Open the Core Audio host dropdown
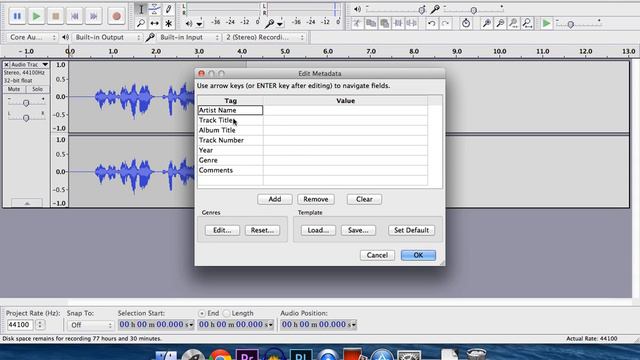The height and width of the screenshot is (360, 640). (x=32, y=37)
